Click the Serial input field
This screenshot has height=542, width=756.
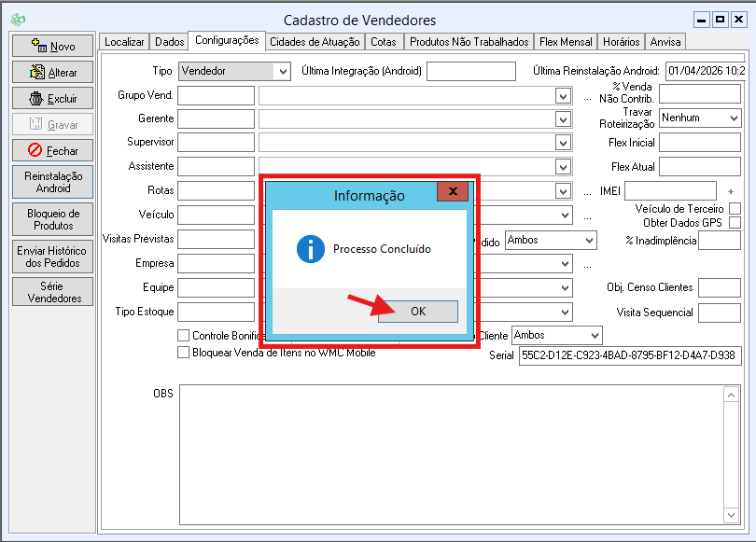(629, 355)
